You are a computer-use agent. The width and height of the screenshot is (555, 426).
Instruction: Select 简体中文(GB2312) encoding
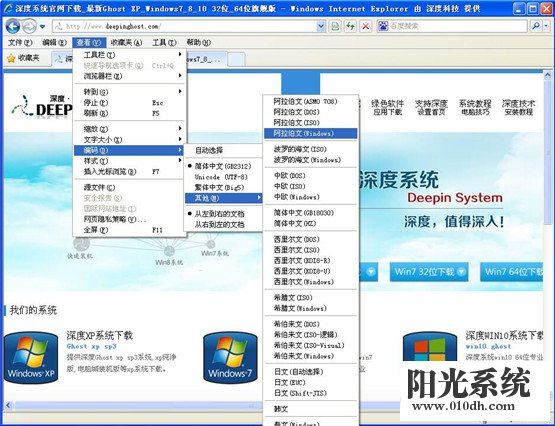tap(223, 166)
